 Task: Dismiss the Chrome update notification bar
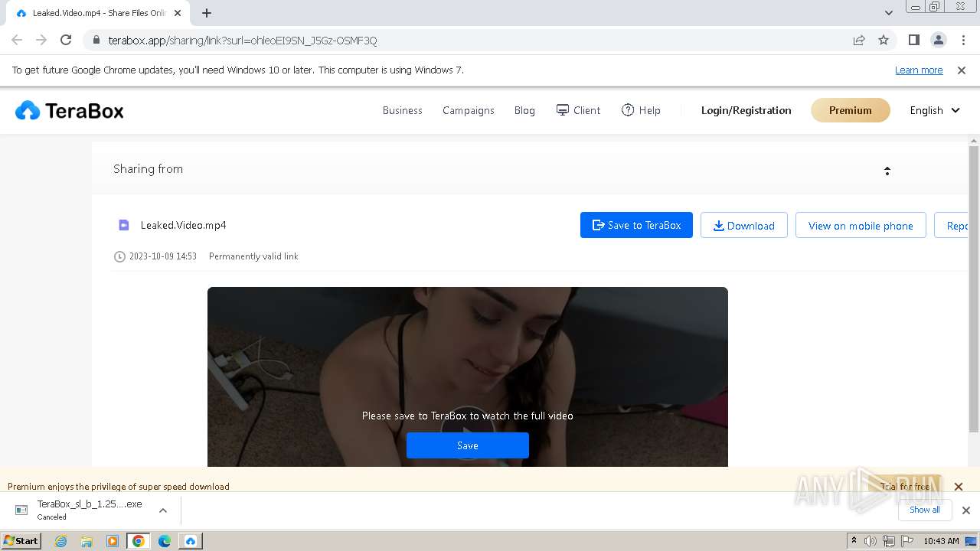click(962, 70)
